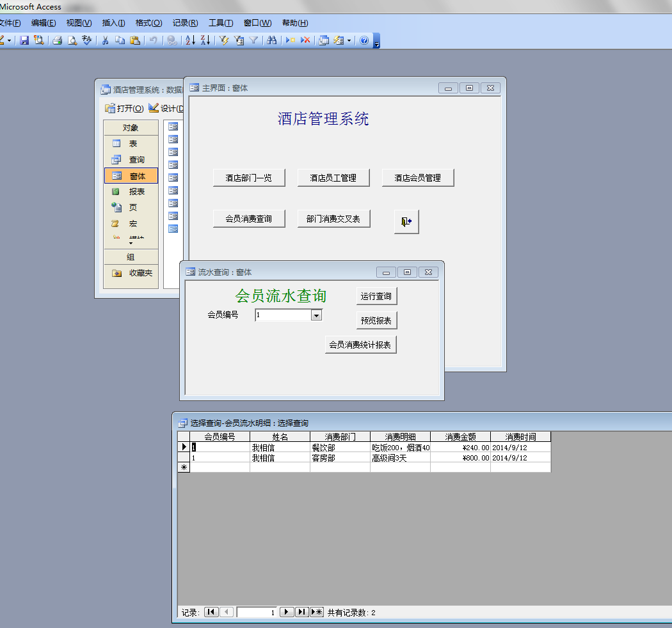
Task: Click the 运行查询 button
Action: tap(376, 296)
